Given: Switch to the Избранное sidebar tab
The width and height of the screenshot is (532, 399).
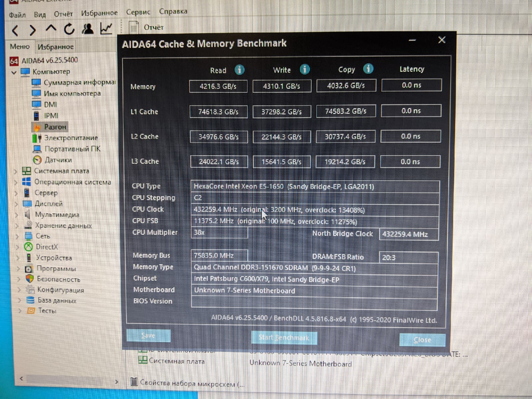Looking at the screenshot, I should (56, 47).
